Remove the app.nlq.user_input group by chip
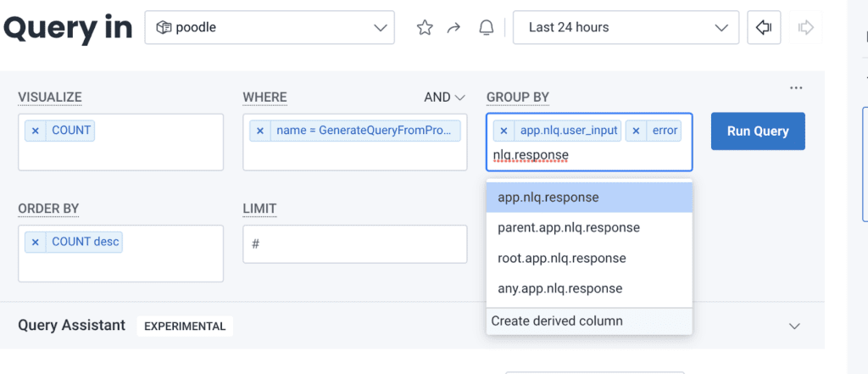This screenshot has height=374, width=868. click(x=504, y=131)
